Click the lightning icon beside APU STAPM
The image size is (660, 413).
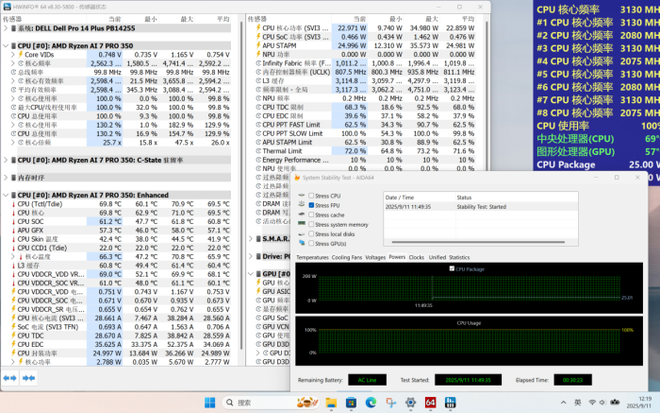(257, 45)
